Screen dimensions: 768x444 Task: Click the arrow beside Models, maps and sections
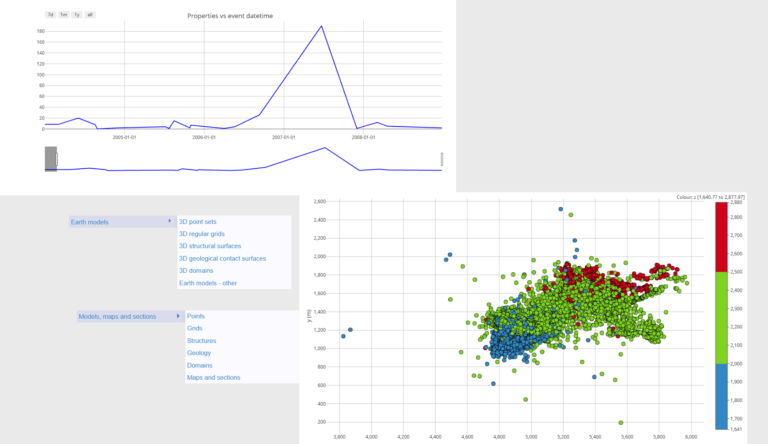[x=178, y=317]
